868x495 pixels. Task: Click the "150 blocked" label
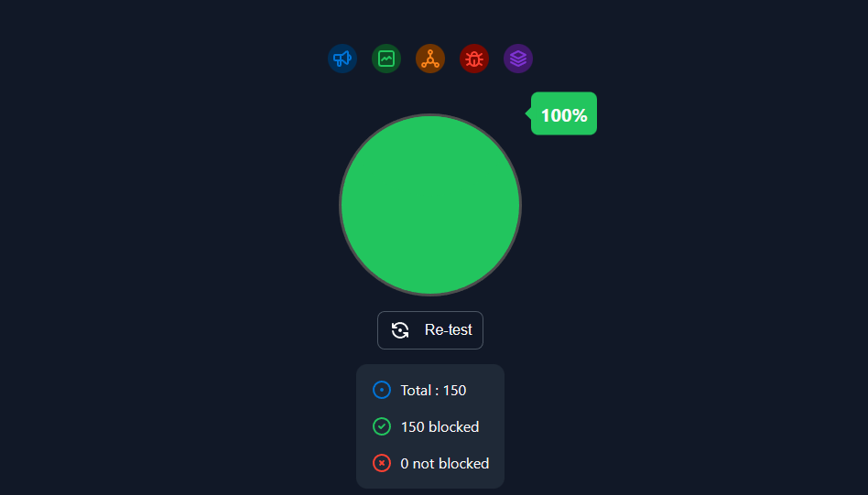pyautogui.click(x=439, y=427)
